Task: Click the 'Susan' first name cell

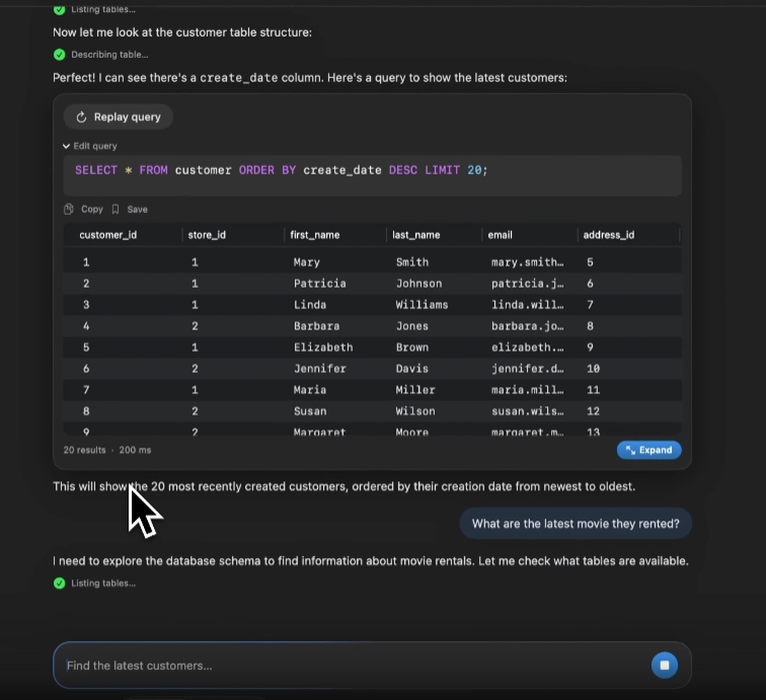Action: 309,411
